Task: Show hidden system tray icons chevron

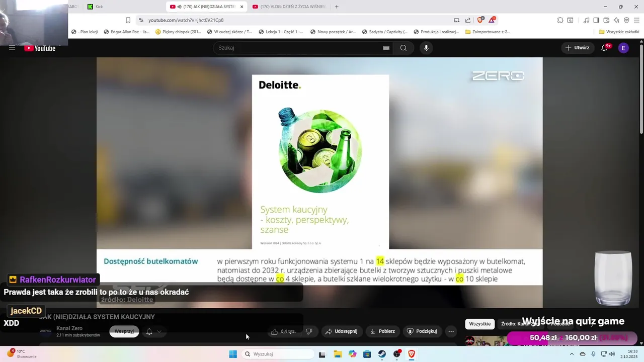Action: click(x=572, y=354)
